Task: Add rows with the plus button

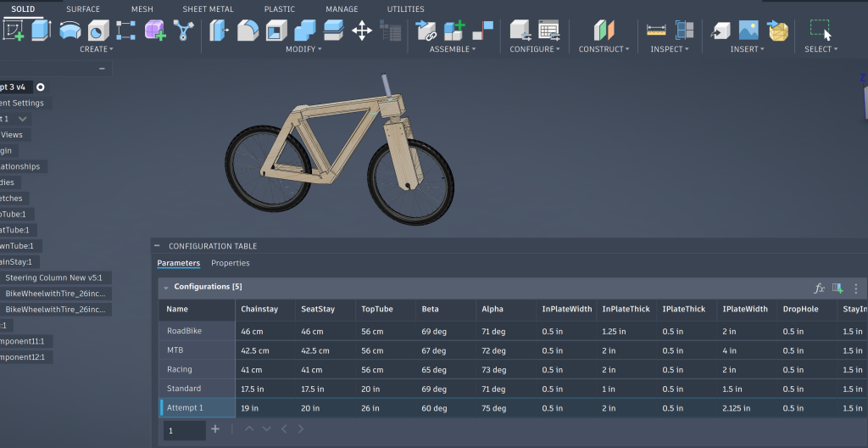Action: [215, 429]
